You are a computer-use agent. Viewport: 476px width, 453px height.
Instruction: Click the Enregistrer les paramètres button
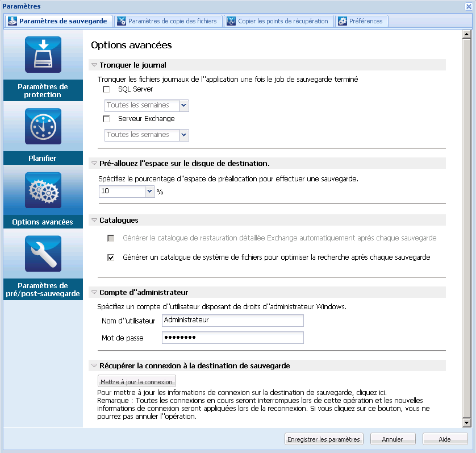pyautogui.click(x=324, y=439)
